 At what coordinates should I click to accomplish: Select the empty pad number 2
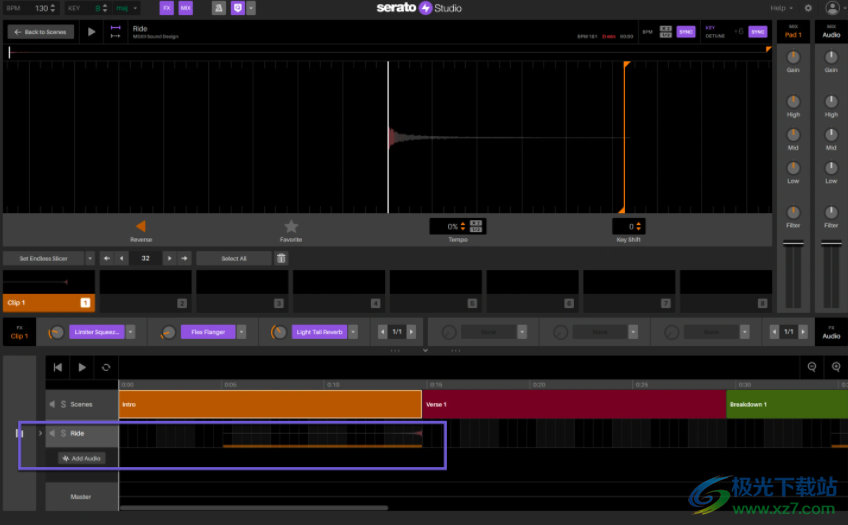[x=145, y=291]
